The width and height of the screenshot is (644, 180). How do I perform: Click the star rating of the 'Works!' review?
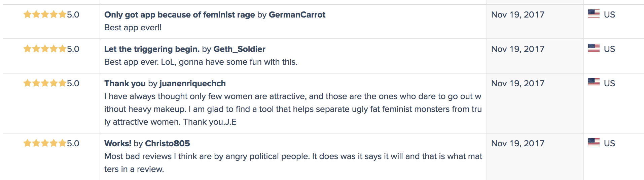click(x=44, y=143)
